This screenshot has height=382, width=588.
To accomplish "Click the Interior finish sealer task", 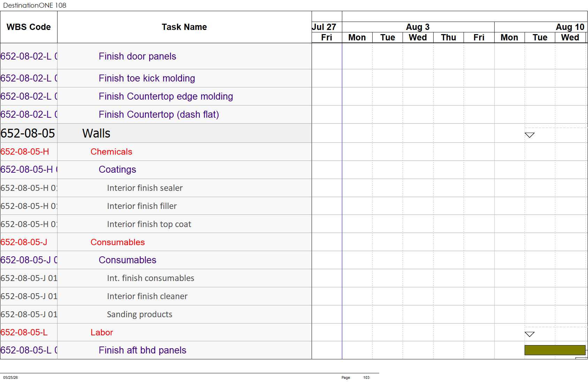I will click(145, 188).
